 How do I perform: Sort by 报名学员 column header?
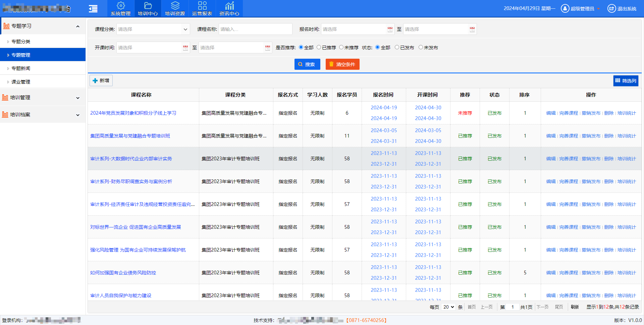(x=347, y=95)
